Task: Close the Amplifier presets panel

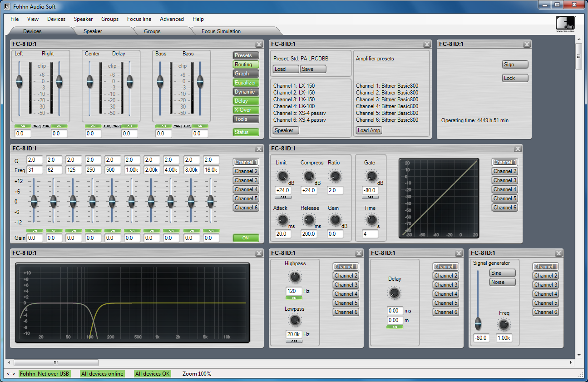Action: tap(427, 44)
